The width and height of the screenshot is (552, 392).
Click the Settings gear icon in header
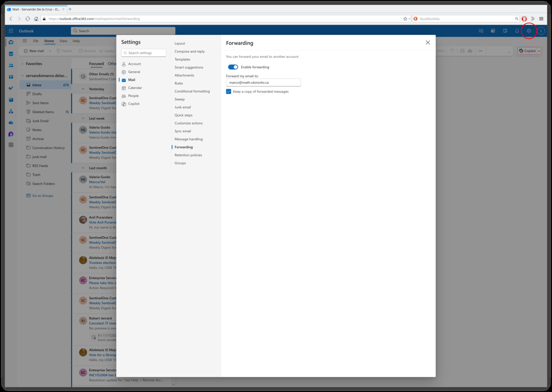click(529, 31)
